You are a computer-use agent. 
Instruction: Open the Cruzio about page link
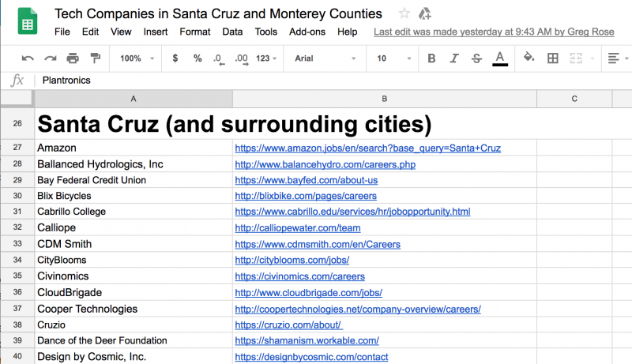[x=288, y=325]
